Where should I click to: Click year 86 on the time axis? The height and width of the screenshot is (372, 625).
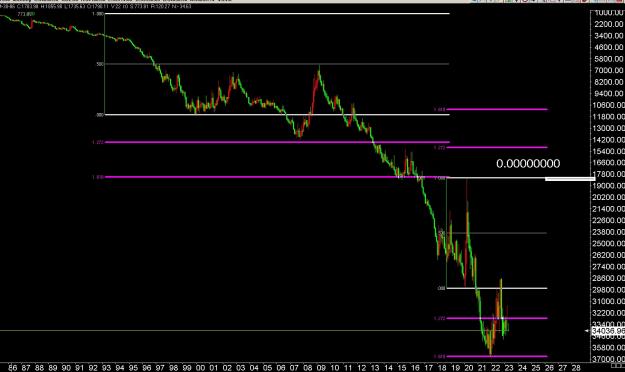tap(12, 368)
